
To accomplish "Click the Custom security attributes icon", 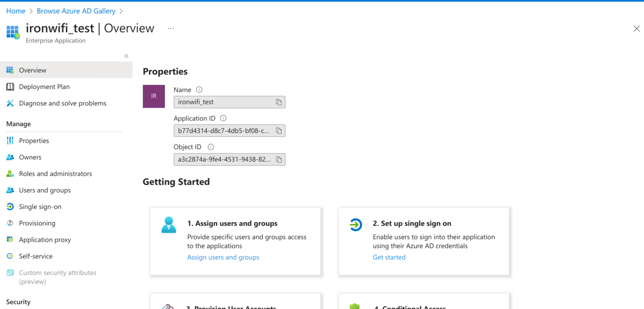I will coord(10,273).
